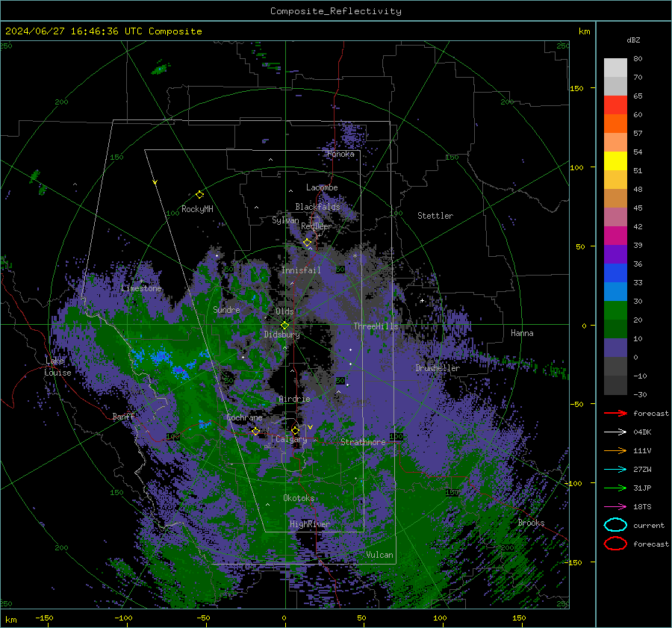Click the Limestone label
This screenshot has height=628, width=672.
click(x=141, y=288)
